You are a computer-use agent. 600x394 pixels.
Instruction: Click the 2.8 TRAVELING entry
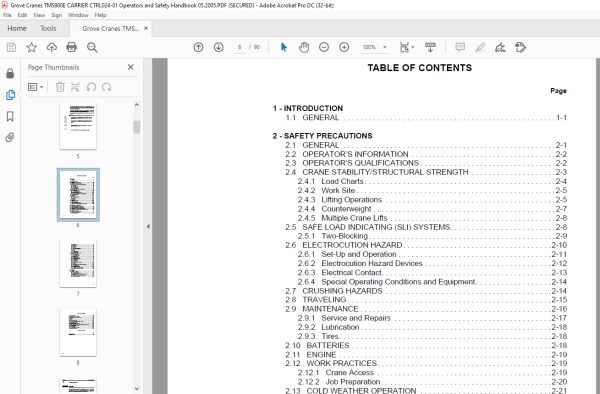point(426,300)
